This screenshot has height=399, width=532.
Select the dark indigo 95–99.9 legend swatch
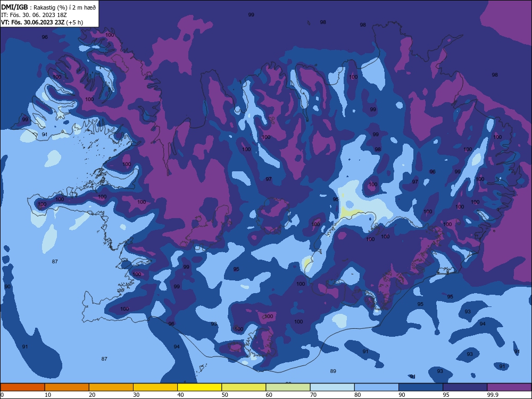465,387
